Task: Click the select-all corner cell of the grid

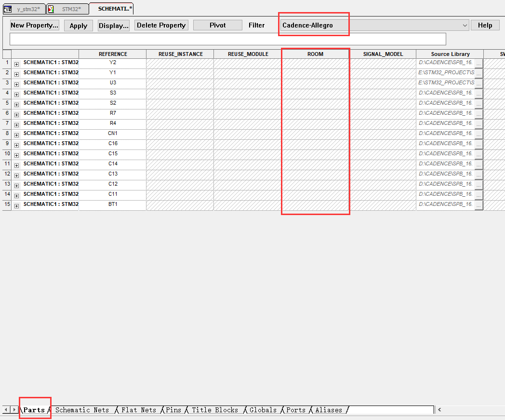Action: [7, 54]
